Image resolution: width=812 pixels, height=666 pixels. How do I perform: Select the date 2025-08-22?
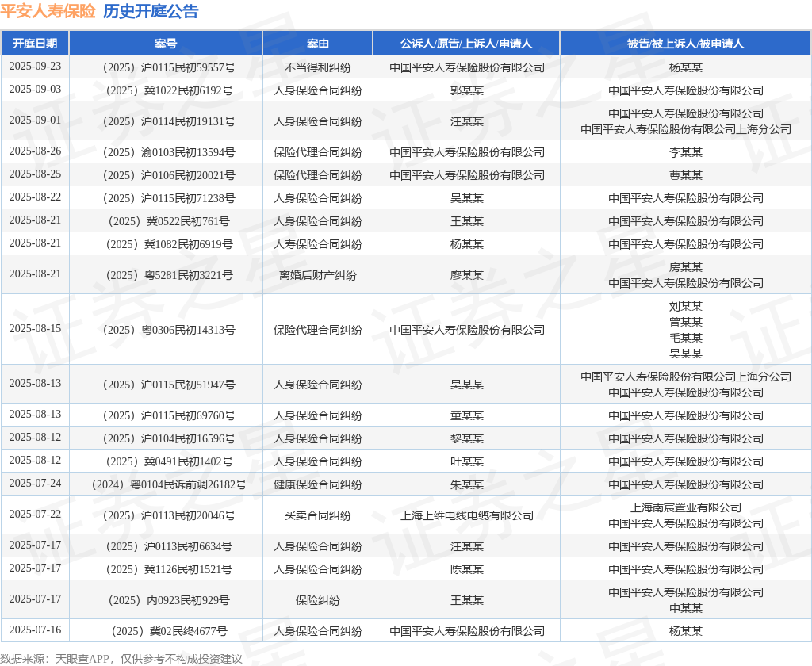[35, 197]
